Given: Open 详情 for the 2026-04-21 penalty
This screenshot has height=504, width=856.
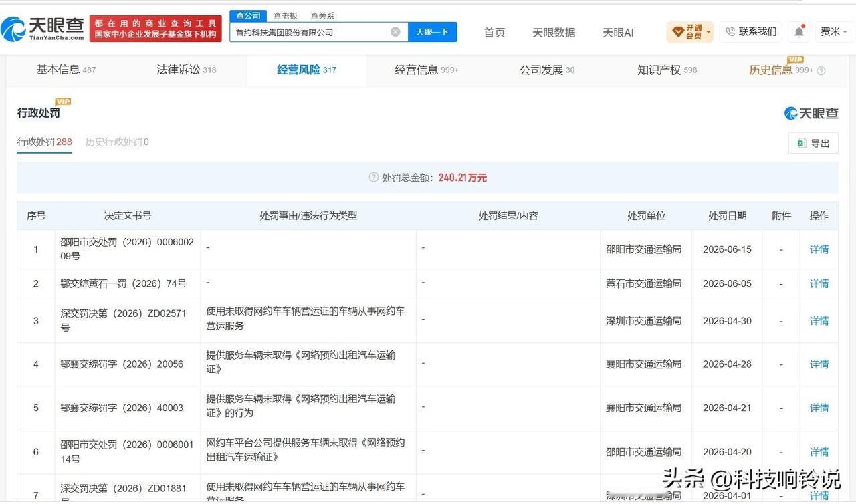Looking at the screenshot, I should click(x=819, y=408).
